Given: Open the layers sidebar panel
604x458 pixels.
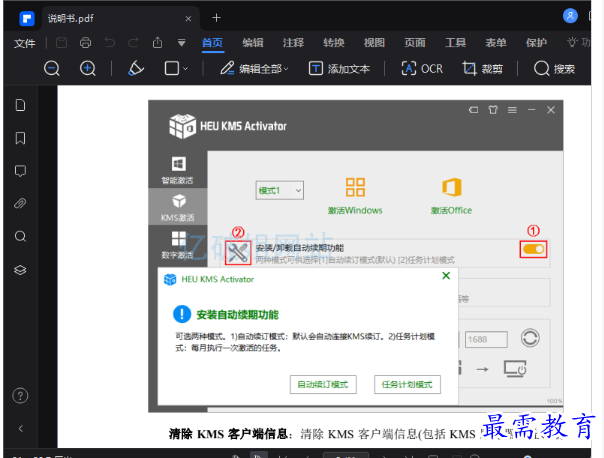Looking at the screenshot, I should 20,270.
